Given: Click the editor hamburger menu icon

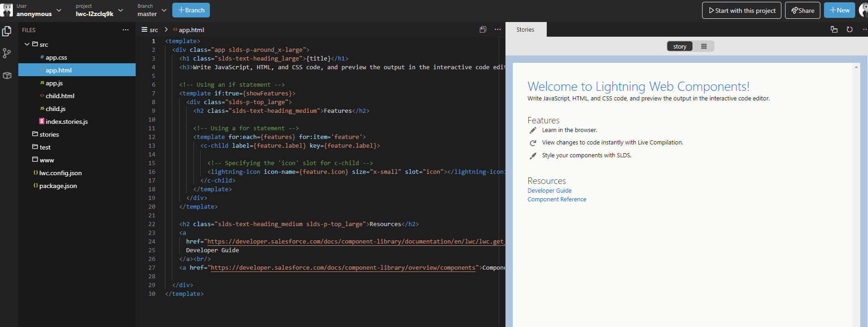Looking at the screenshot, I should (144, 29).
